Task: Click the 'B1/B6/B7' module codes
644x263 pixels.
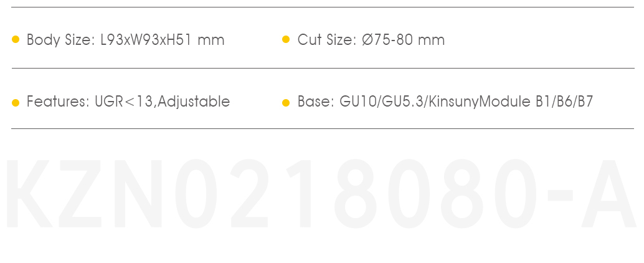Action: 564,102
